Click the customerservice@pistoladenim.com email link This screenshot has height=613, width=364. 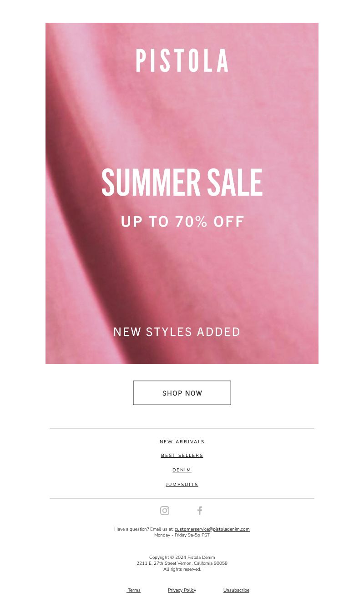(212, 529)
